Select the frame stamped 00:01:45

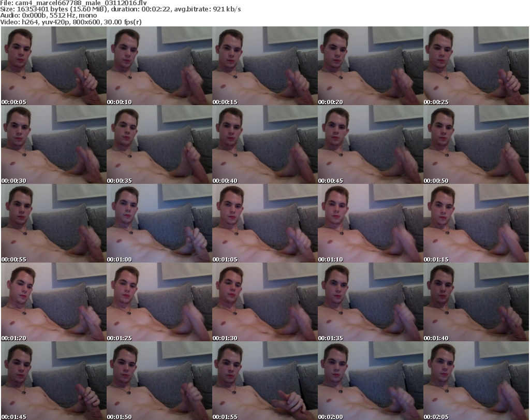pyautogui.click(x=54, y=381)
